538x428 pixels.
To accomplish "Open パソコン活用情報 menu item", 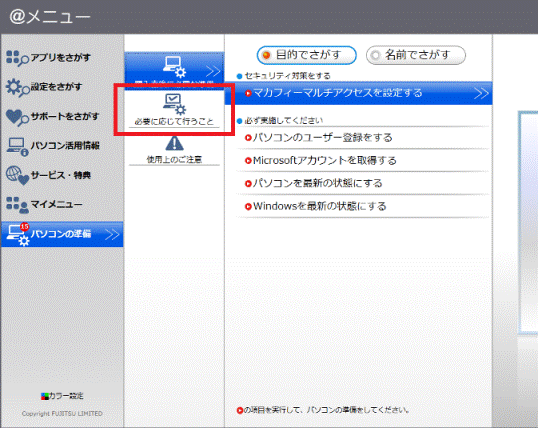I will click(62, 146).
